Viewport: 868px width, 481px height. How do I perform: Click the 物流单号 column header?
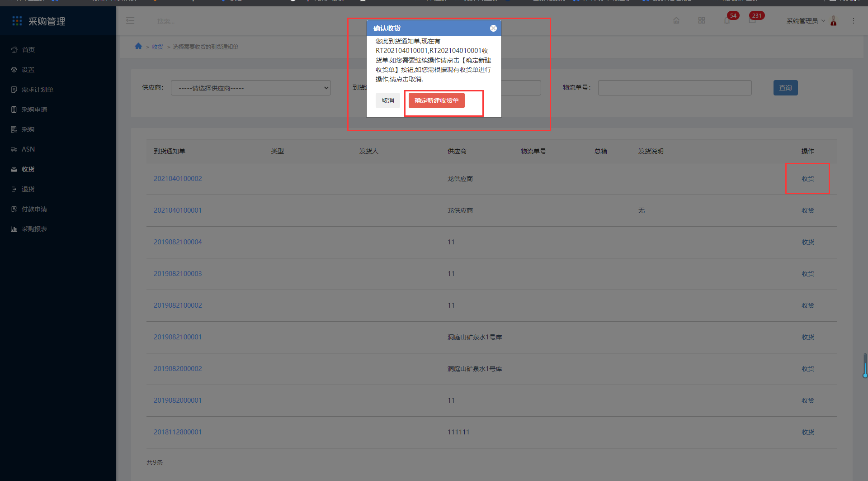[533, 151]
